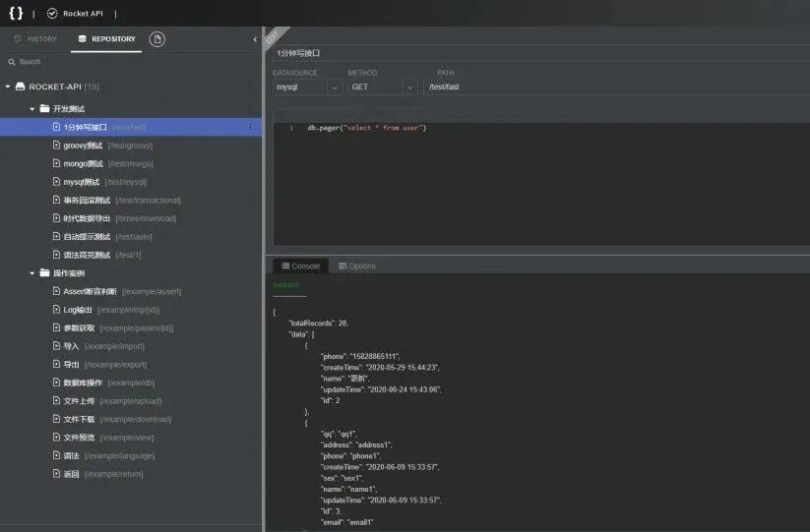Viewport: 810px width, 532px height.
Task: Click the 操作案例 folder icon
Action: pyautogui.click(x=44, y=272)
